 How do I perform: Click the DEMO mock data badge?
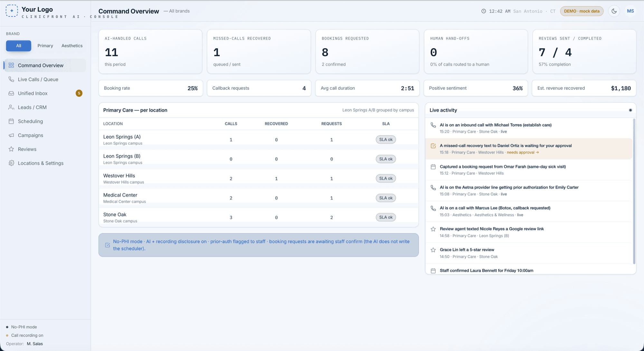(x=582, y=11)
